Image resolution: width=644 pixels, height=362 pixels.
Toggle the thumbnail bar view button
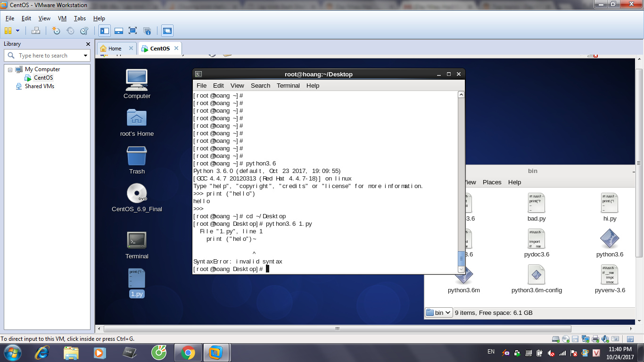click(x=119, y=31)
